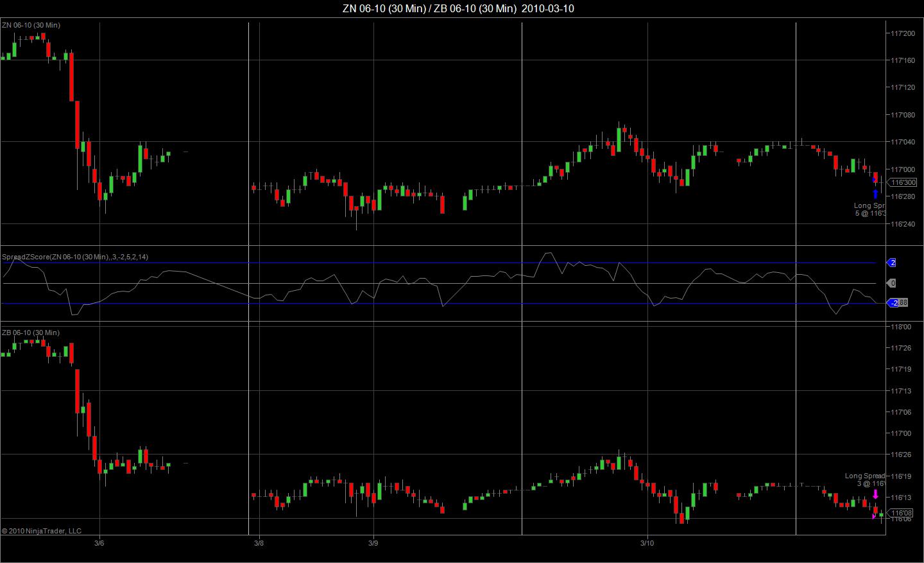Screen dimensions: 924x563
Task: Click the "Long Spr" trade label on ZN chart
Action: [x=869, y=205]
